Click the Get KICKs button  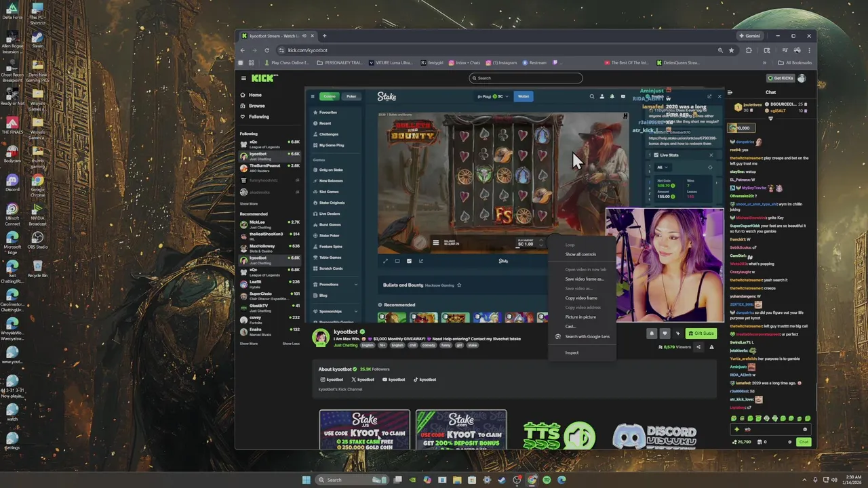click(x=780, y=78)
